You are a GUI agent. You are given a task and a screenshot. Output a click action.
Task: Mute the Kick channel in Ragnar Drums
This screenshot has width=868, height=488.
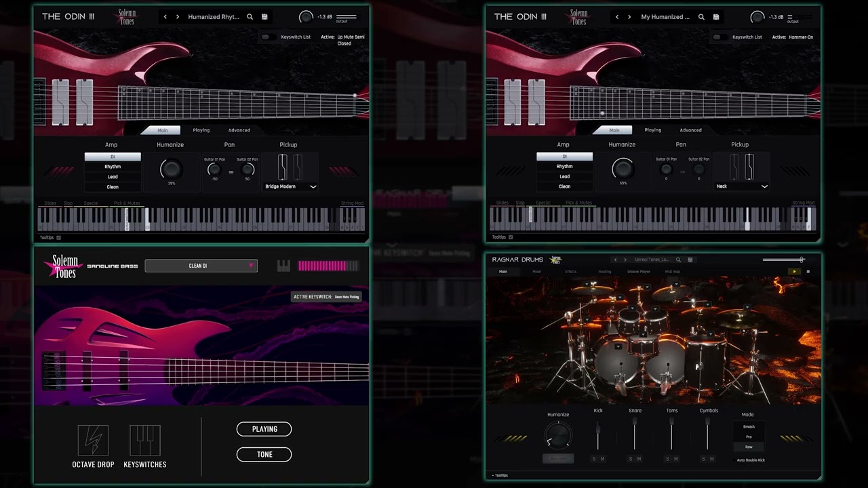point(602,459)
